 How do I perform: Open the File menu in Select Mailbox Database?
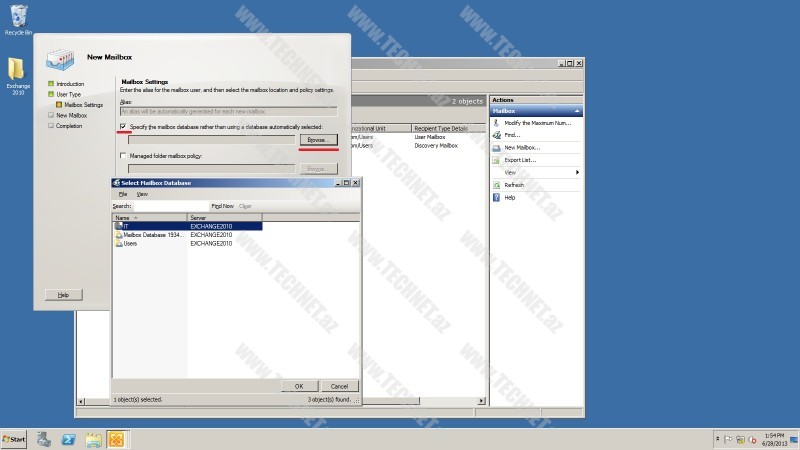(x=123, y=194)
